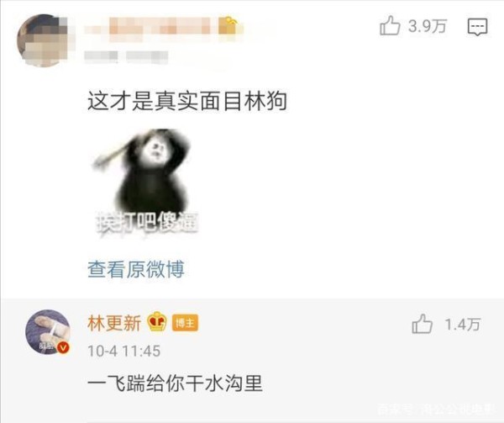Image resolution: width=504 pixels, height=423 pixels.
Task: Like 林更新's reply with thumbs-up
Action: pos(422,324)
